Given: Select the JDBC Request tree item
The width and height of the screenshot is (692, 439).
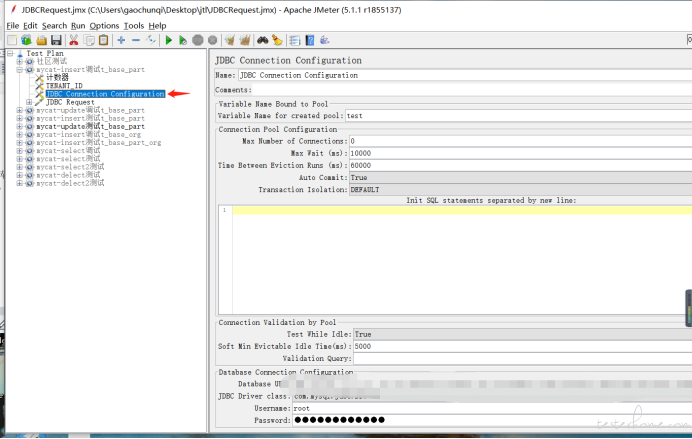Looking at the screenshot, I should pyautogui.click(x=70, y=102).
